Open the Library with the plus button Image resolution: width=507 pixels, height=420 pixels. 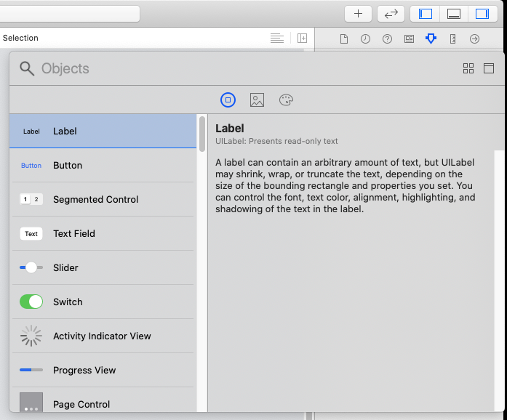click(x=358, y=14)
